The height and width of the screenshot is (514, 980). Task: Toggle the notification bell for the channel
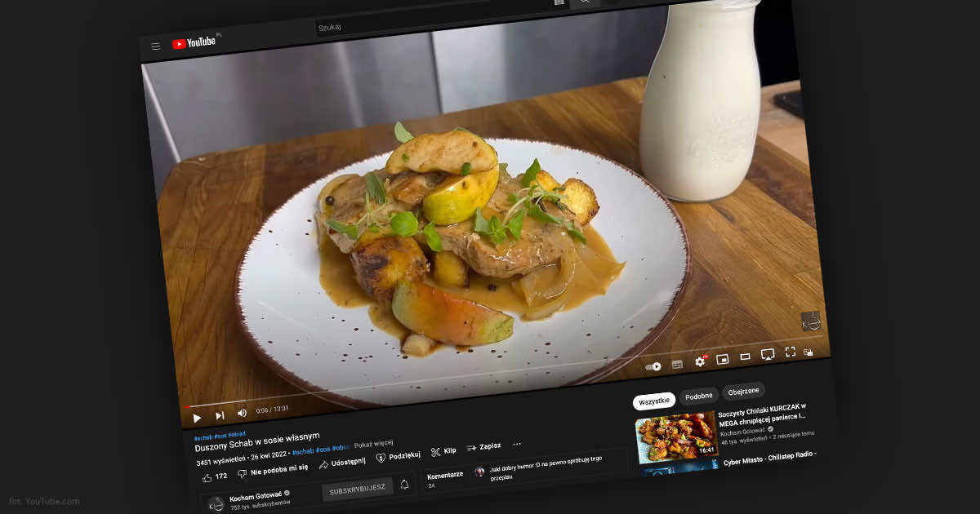404,485
